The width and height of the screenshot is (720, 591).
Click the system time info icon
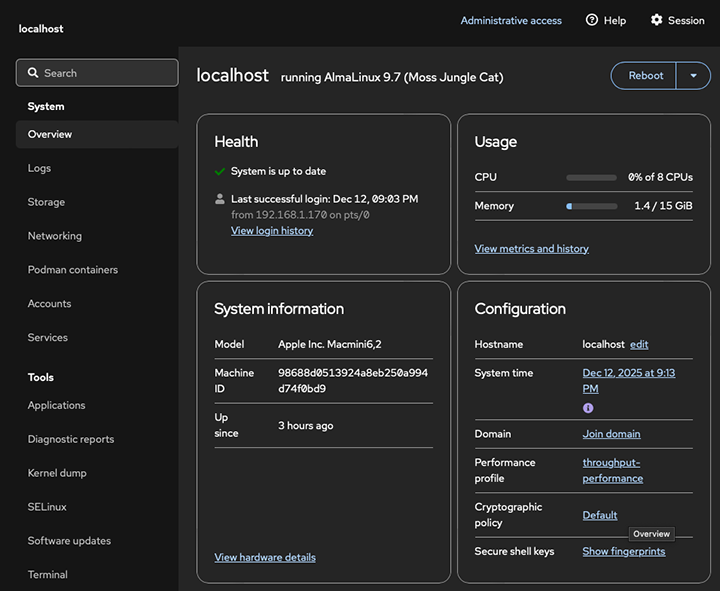coord(588,408)
